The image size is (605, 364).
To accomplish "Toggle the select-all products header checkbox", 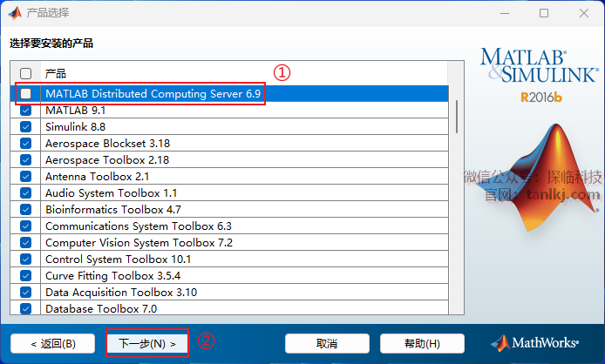I will (x=25, y=73).
